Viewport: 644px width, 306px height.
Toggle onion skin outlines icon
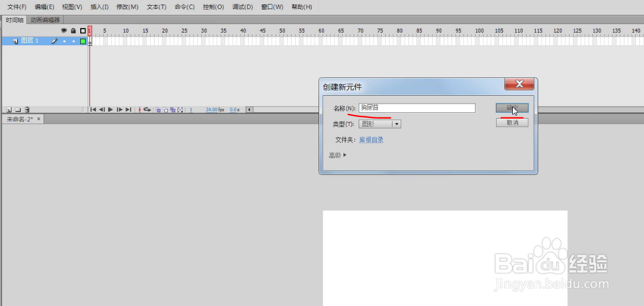[x=166, y=109]
